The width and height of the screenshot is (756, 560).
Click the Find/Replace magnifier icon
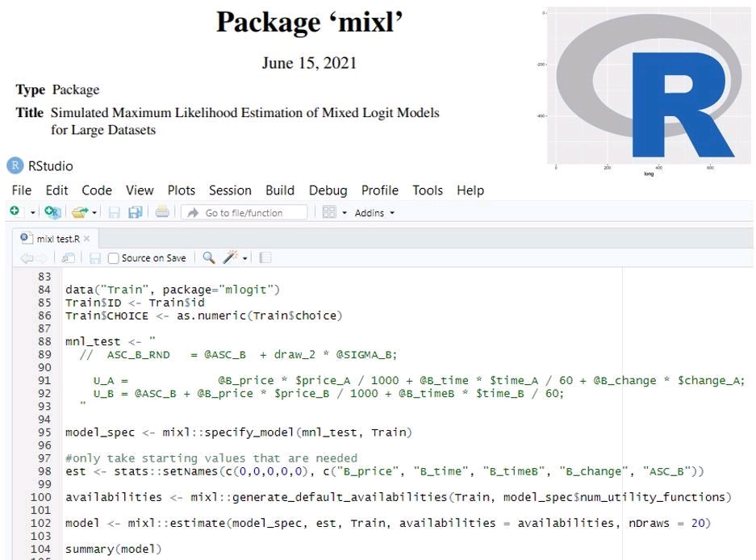[209, 257]
